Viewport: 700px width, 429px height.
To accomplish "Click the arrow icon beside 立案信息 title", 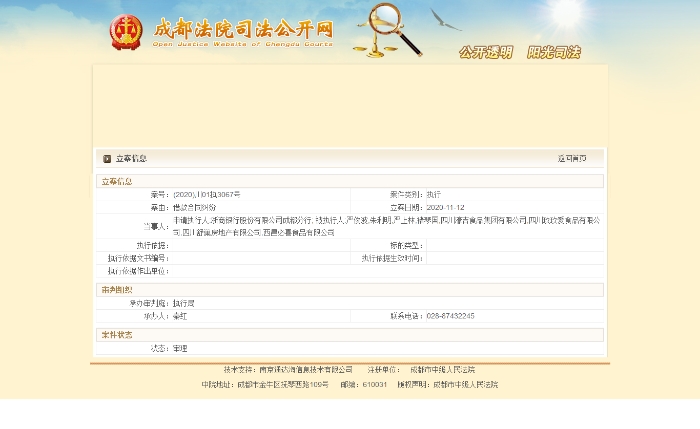I will click(107, 158).
